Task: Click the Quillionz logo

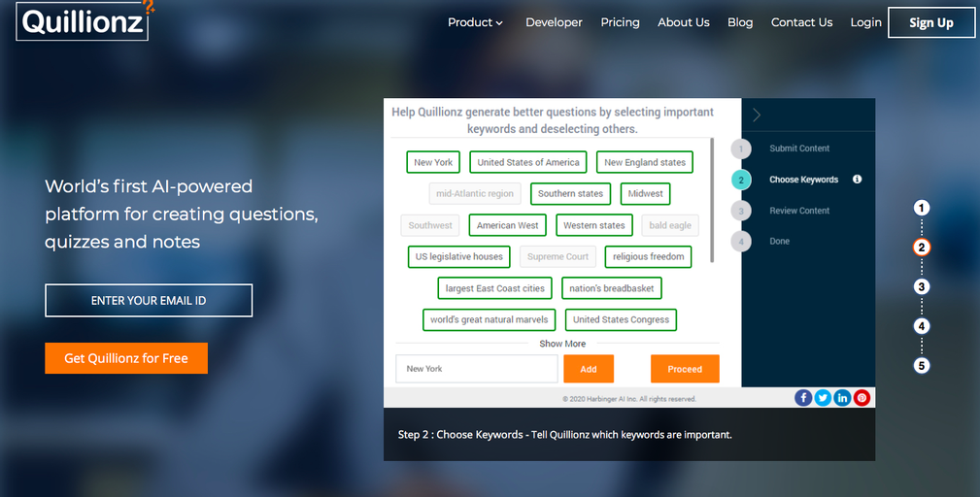Action: 84,20
